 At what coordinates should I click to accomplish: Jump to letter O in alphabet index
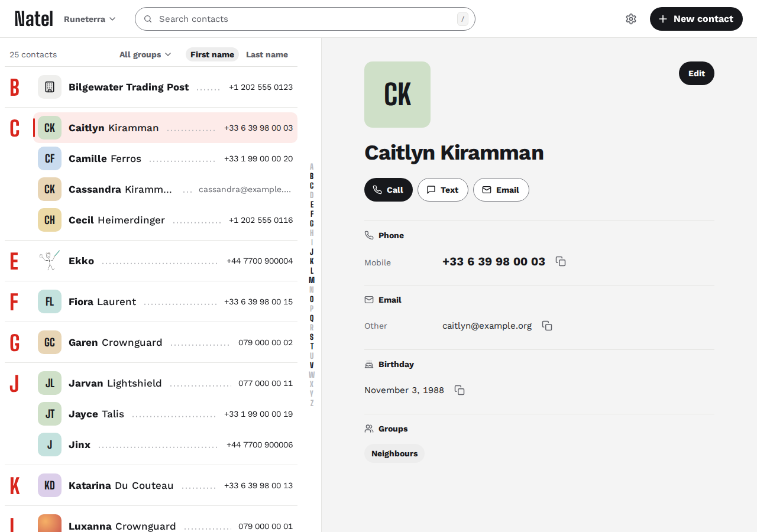coord(312,299)
